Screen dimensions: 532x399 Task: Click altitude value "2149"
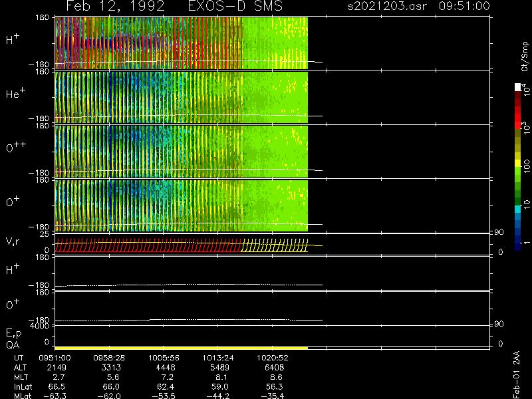(57, 368)
